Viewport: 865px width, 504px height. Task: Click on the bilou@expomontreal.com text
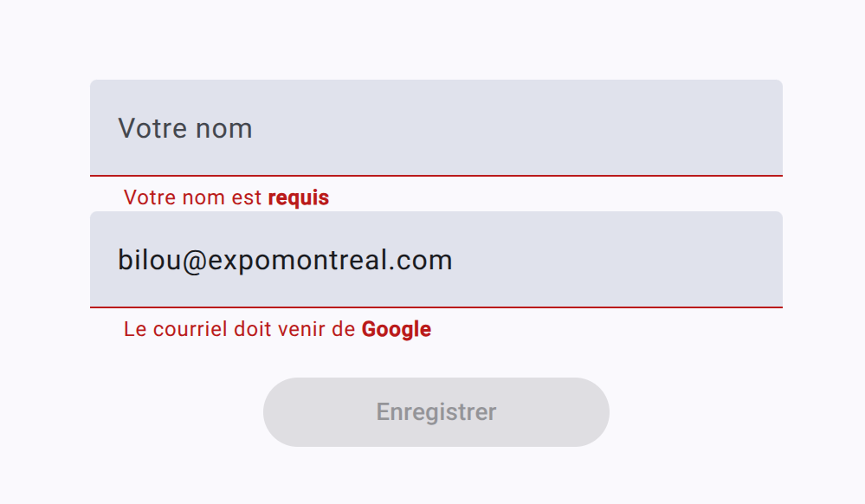coord(285,260)
